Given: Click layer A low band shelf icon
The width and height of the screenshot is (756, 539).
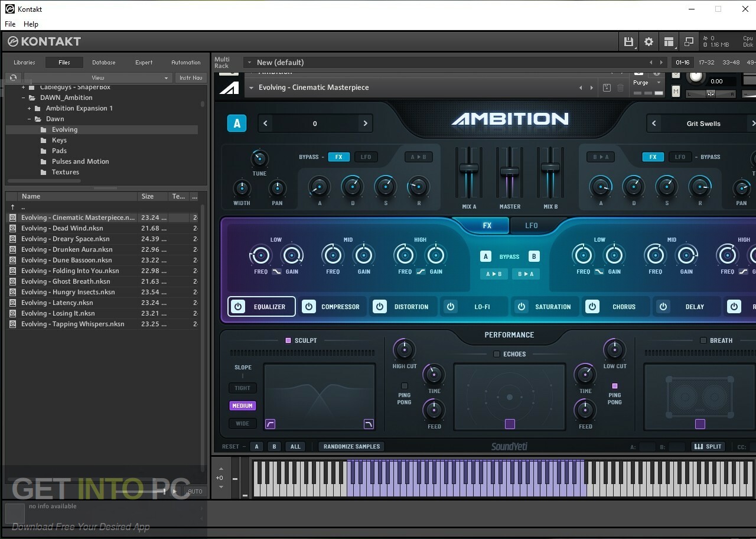Looking at the screenshot, I should [x=276, y=271].
